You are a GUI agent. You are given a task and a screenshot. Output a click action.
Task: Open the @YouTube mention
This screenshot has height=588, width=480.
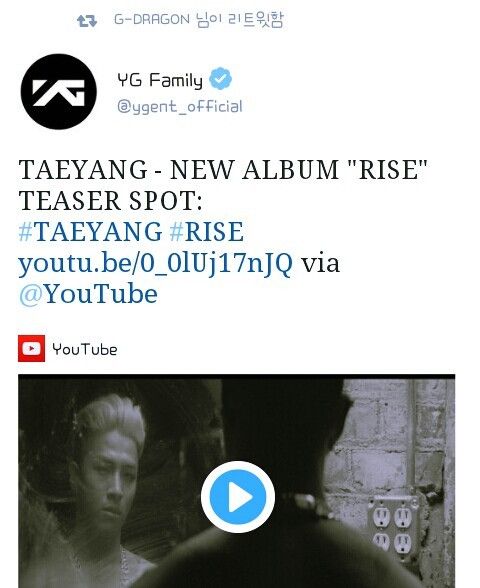point(88,294)
